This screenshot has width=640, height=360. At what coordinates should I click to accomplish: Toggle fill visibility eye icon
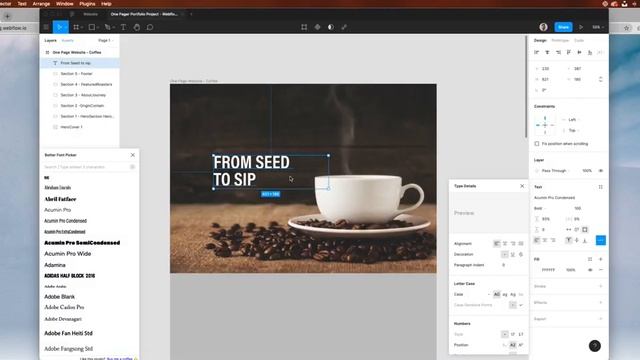pyautogui.click(x=590, y=270)
